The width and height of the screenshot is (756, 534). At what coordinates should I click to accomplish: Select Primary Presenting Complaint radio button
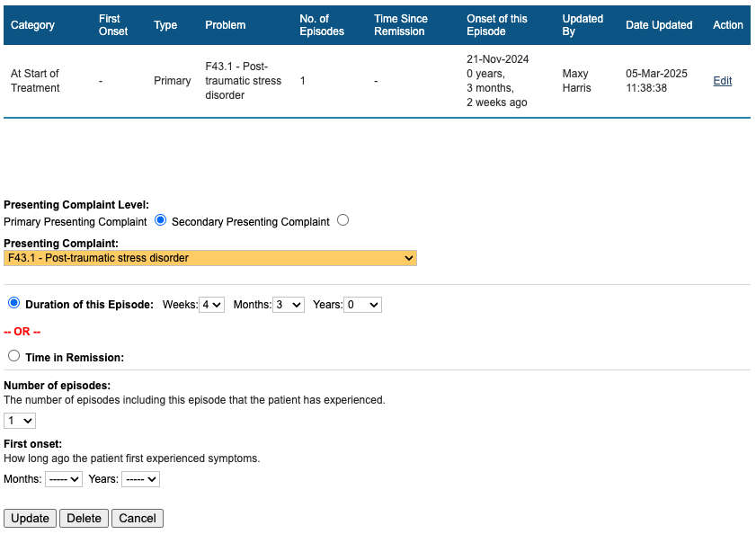161,220
